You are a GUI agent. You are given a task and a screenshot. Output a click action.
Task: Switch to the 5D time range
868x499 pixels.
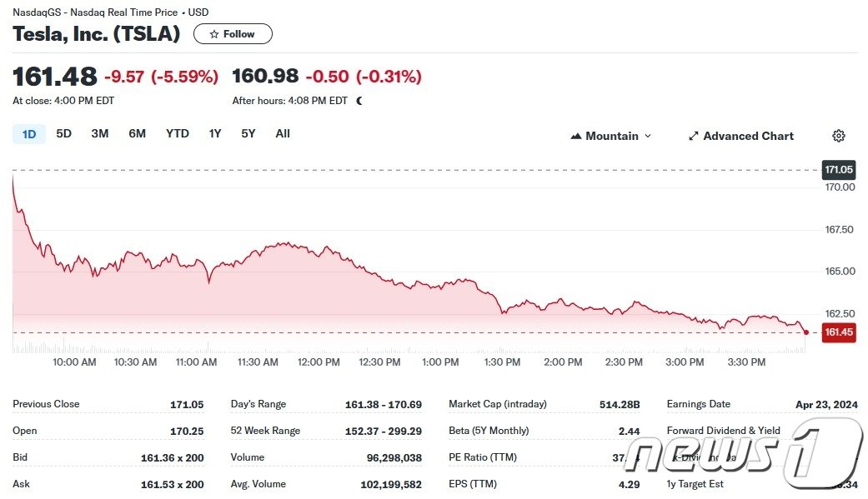tap(63, 133)
